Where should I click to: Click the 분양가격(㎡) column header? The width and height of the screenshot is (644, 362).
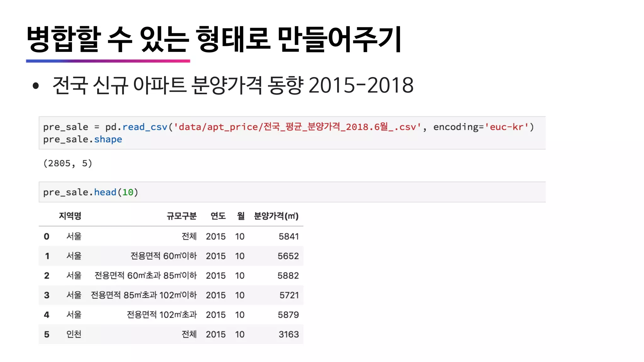[x=276, y=216]
